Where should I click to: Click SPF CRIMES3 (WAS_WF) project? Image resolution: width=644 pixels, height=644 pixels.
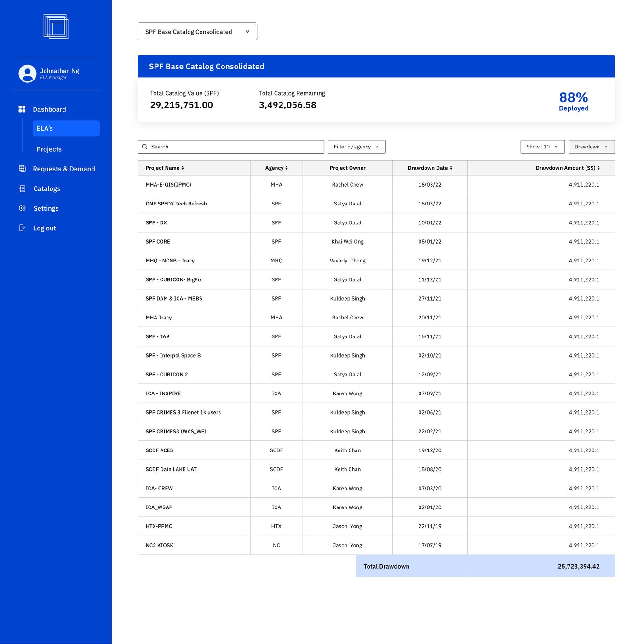pyautogui.click(x=176, y=432)
